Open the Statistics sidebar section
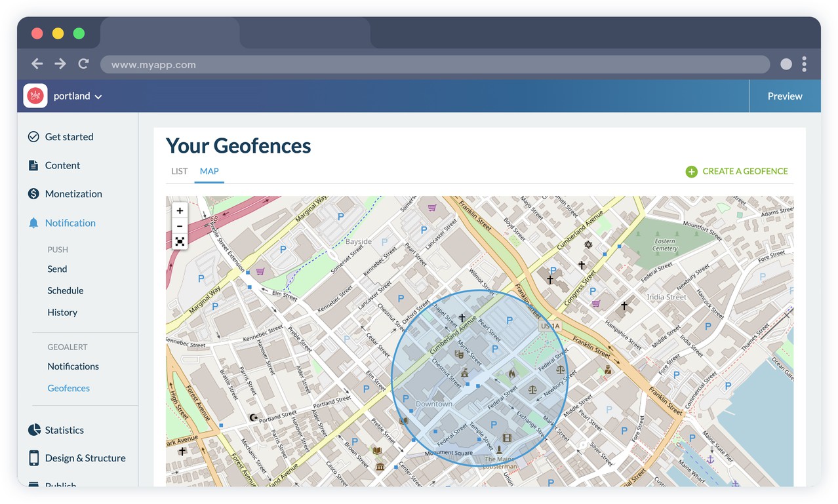Screen dimensions: 838x504 [64, 430]
